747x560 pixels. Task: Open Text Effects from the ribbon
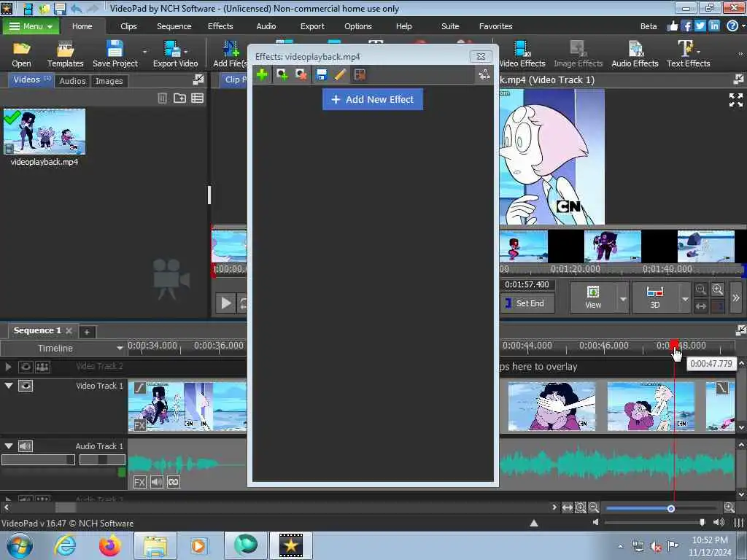688,54
